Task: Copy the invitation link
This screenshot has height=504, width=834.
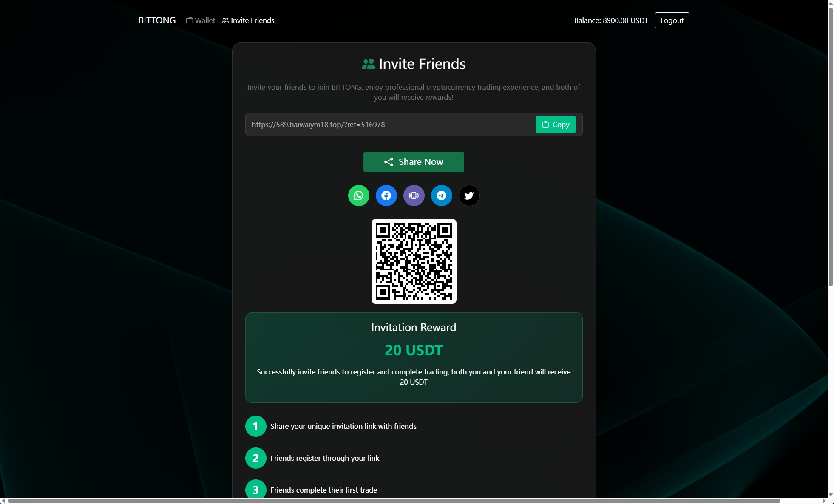Action: click(x=555, y=125)
